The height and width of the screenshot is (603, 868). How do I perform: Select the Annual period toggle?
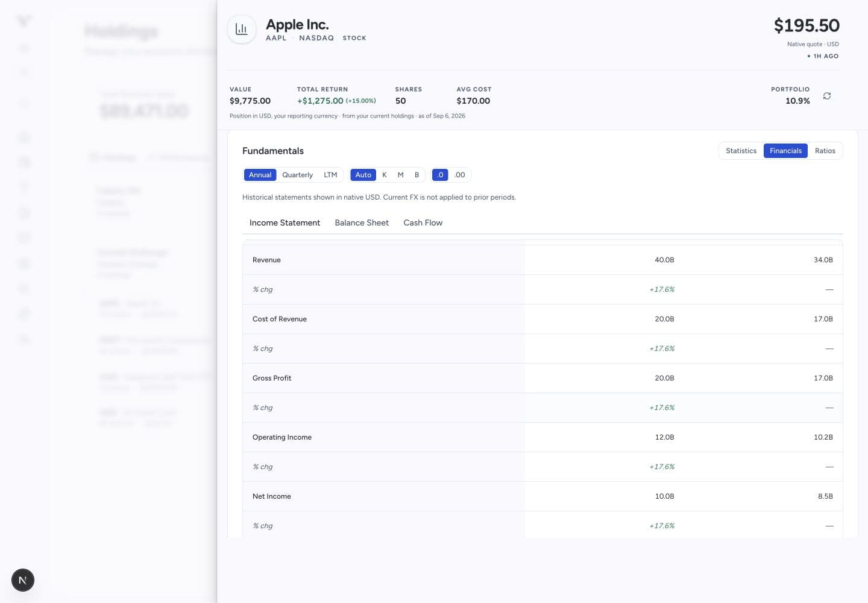[x=260, y=175]
